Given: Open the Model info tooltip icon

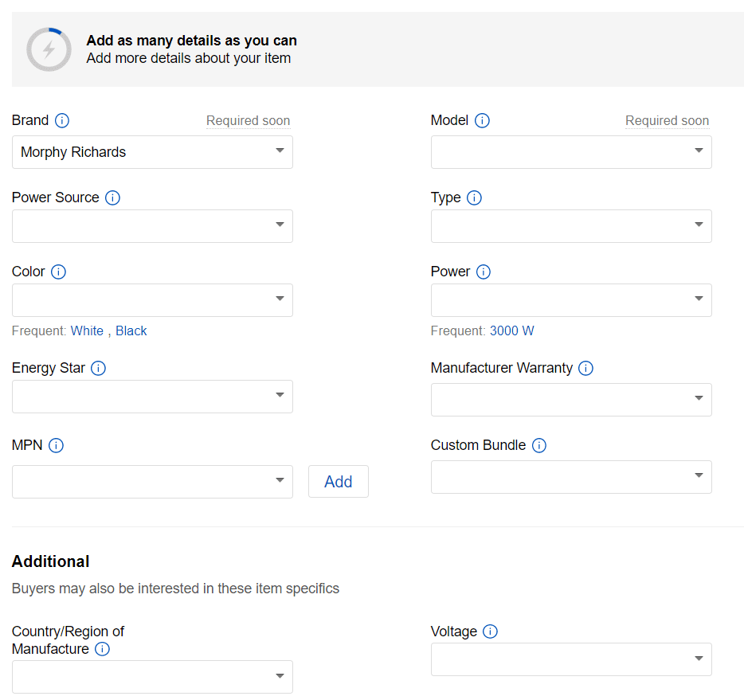Looking at the screenshot, I should click(482, 120).
